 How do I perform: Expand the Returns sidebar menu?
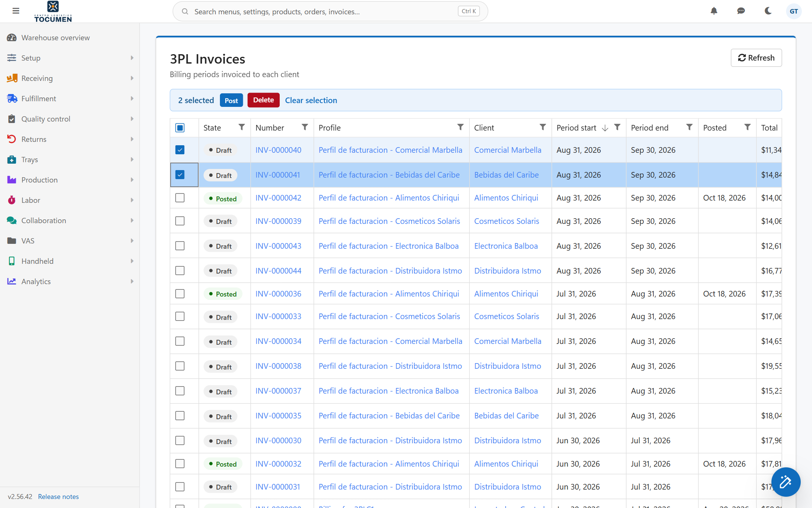(x=70, y=139)
